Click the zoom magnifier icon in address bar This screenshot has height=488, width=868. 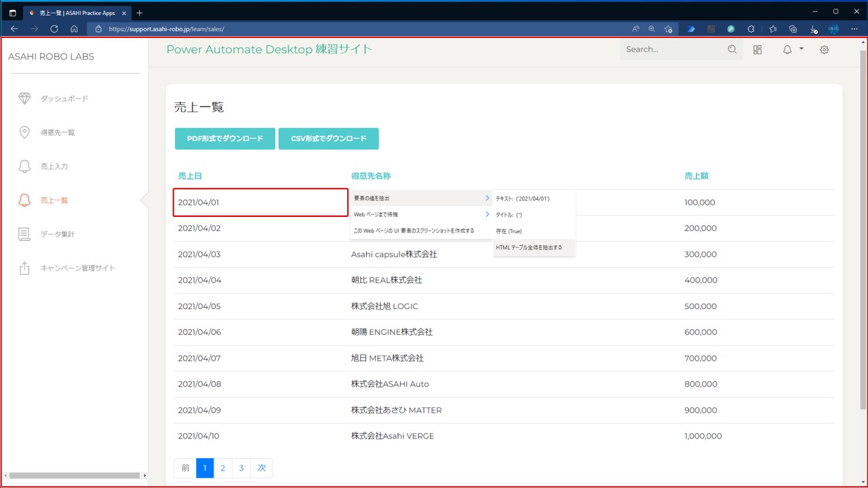[x=652, y=29]
